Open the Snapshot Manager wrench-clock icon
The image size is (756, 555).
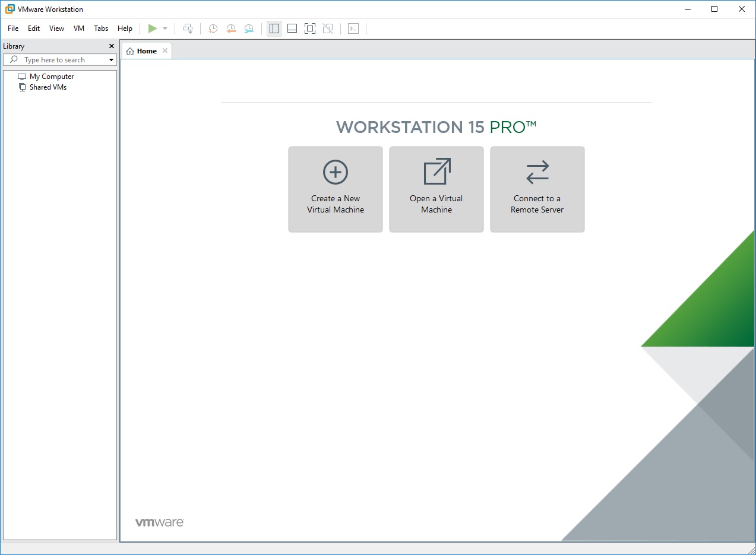click(249, 28)
